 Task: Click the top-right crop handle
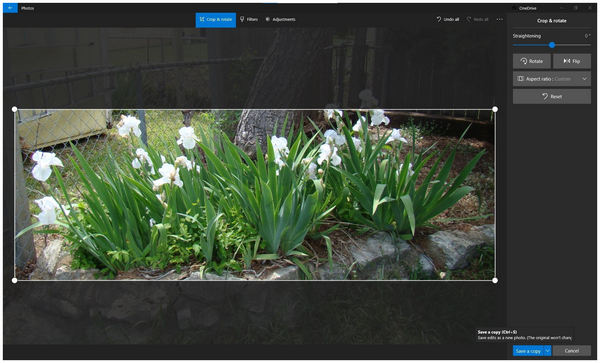click(495, 109)
